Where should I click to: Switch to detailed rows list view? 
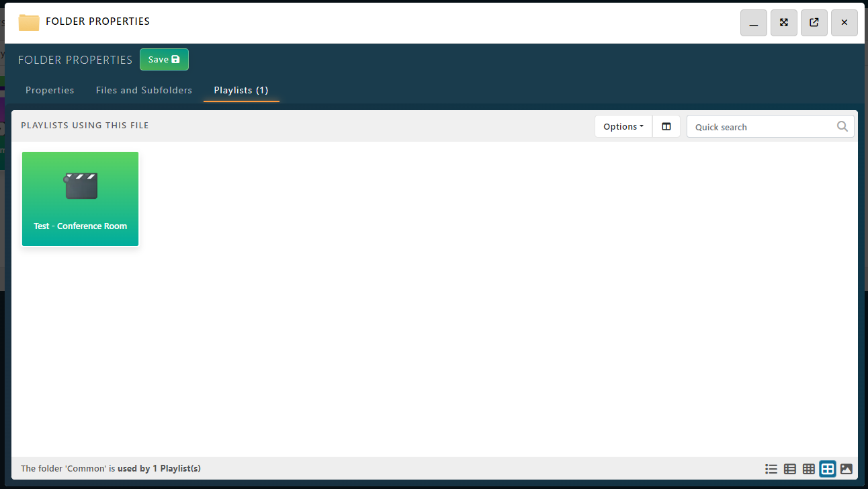790,469
